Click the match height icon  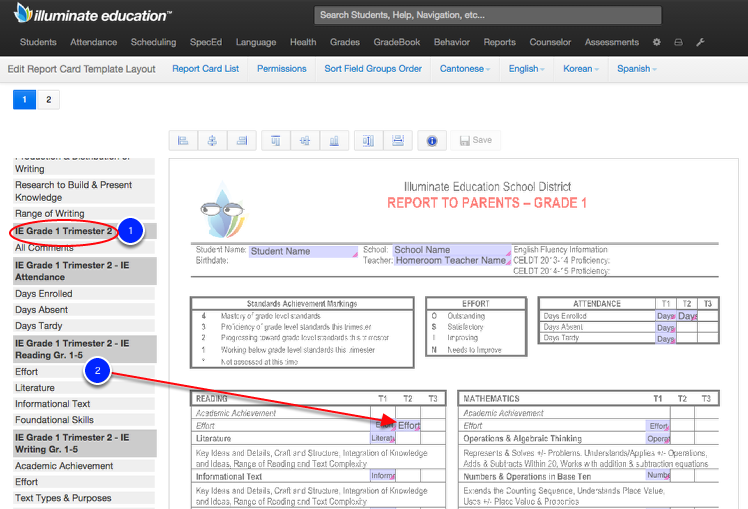pos(368,141)
